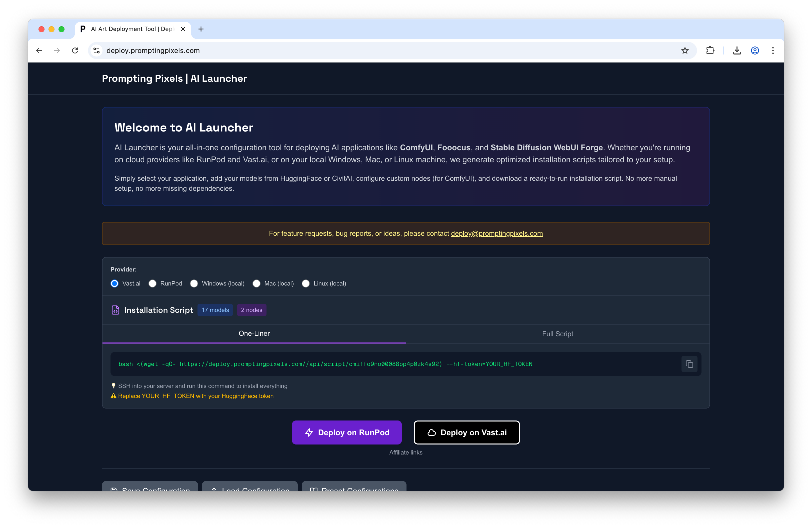Select the Windows (local) provider option

coord(194,283)
